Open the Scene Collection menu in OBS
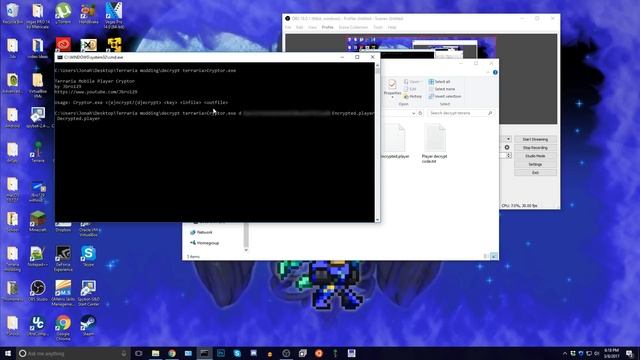The height and width of the screenshot is (360, 640). point(353,27)
